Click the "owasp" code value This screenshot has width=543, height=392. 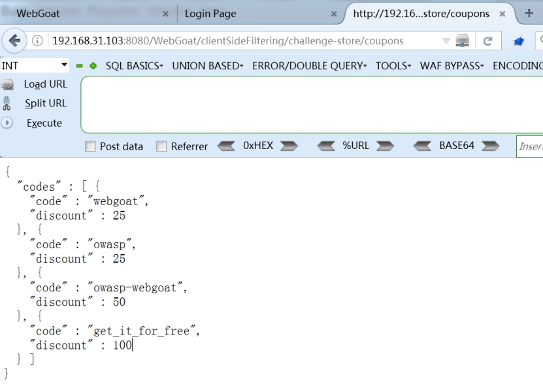[x=109, y=244]
